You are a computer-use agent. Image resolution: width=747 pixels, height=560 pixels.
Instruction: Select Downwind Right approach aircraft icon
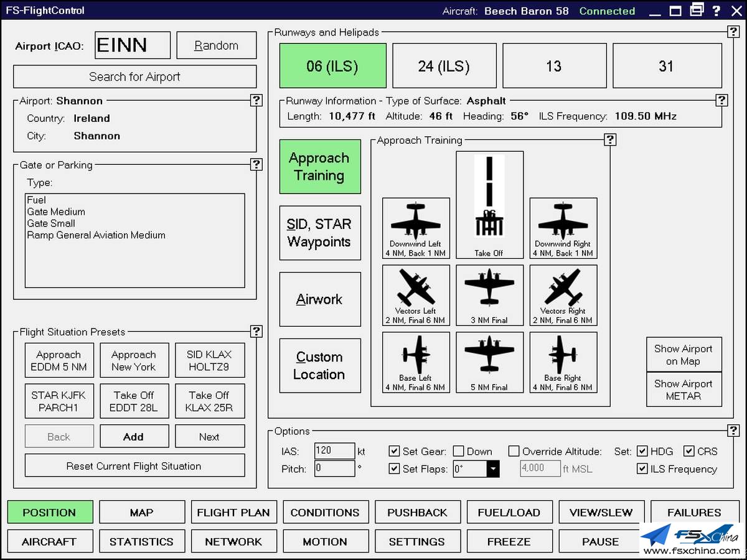pos(563,228)
